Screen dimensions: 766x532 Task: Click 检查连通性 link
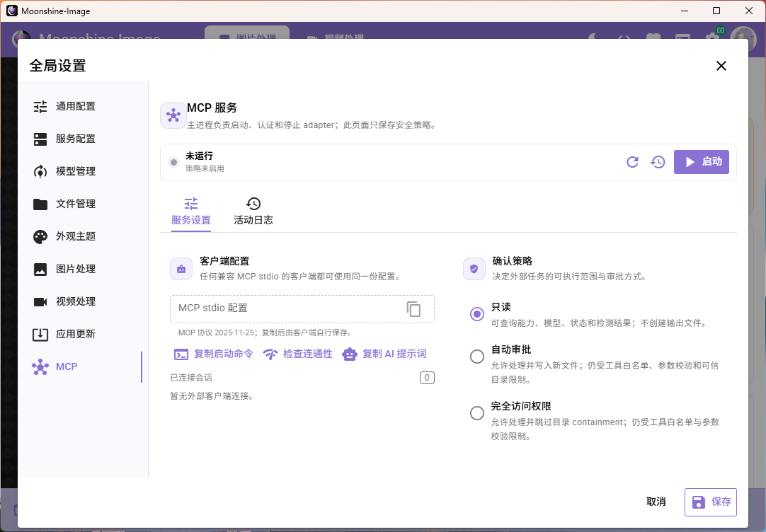297,354
